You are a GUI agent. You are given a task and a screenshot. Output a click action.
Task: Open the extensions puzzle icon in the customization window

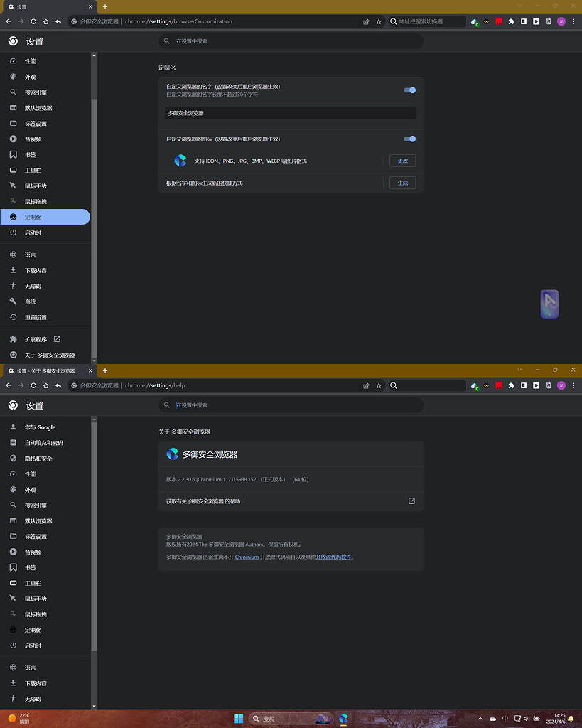[511, 21]
